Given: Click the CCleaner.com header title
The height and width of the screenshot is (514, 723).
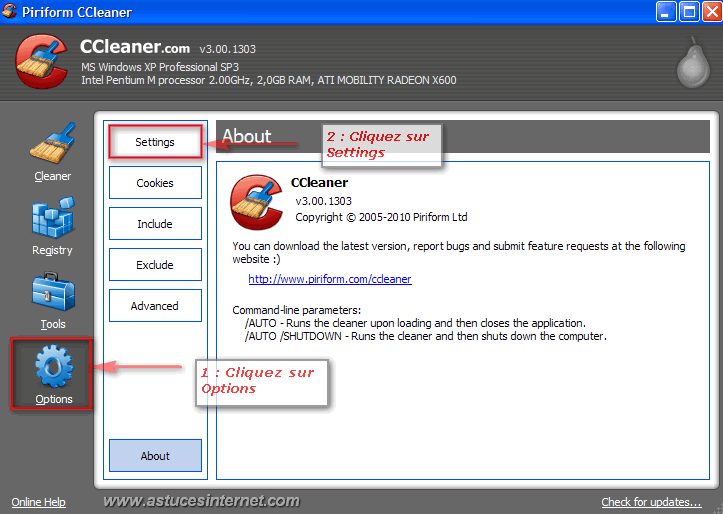Looking at the screenshot, I should click(135, 47).
